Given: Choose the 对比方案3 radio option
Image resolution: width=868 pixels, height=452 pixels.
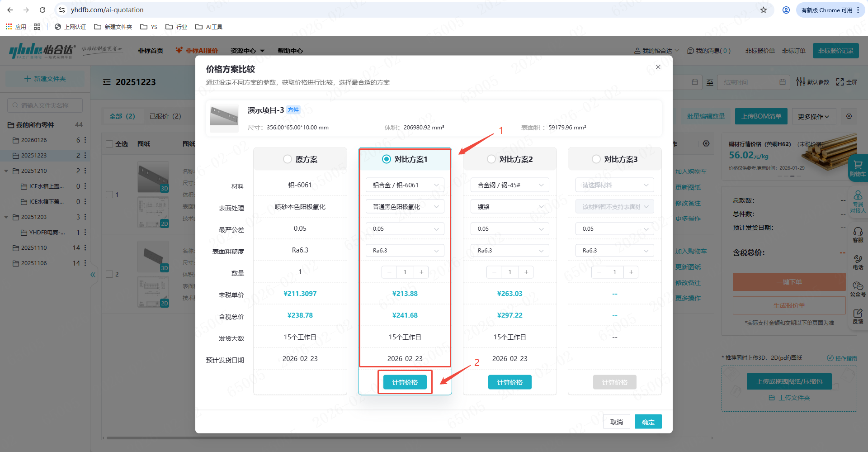Looking at the screenshot, I should tap(596, 159).
